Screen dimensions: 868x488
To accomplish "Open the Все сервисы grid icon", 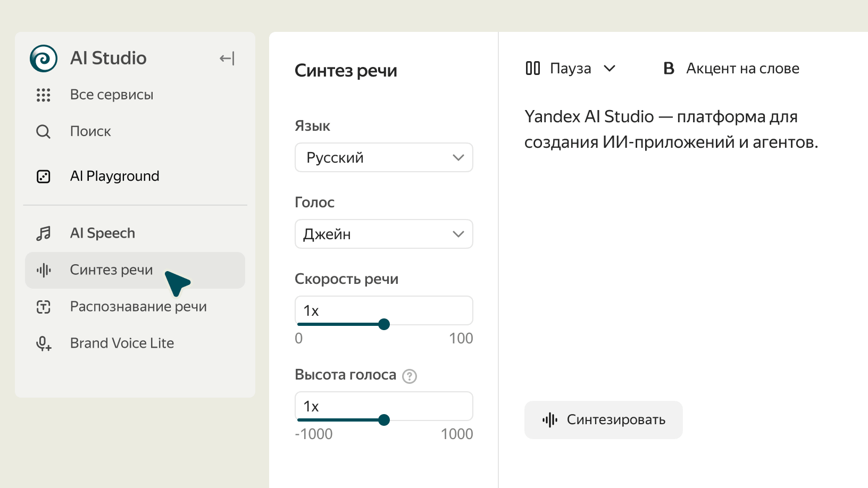I will [44, 95].
